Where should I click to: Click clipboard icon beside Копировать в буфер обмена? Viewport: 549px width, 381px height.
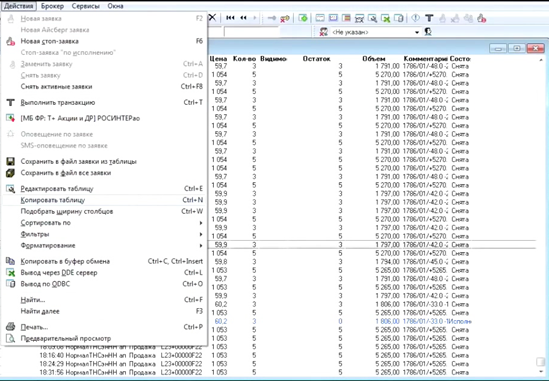[11, 261]
